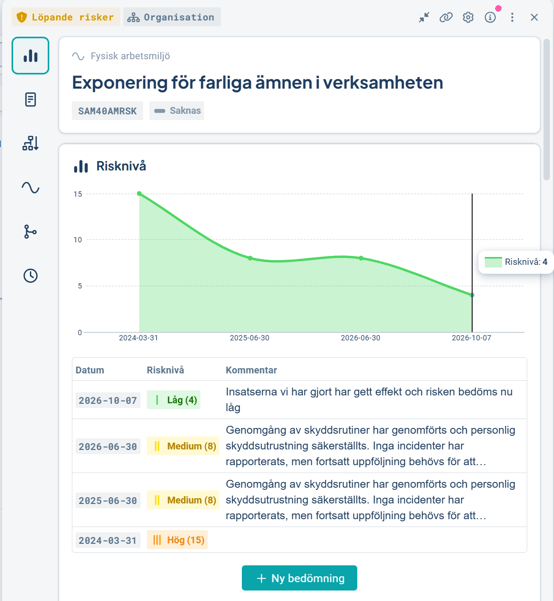Click the Löpande risker tag
554x601 pixels.
click(66, 17)
